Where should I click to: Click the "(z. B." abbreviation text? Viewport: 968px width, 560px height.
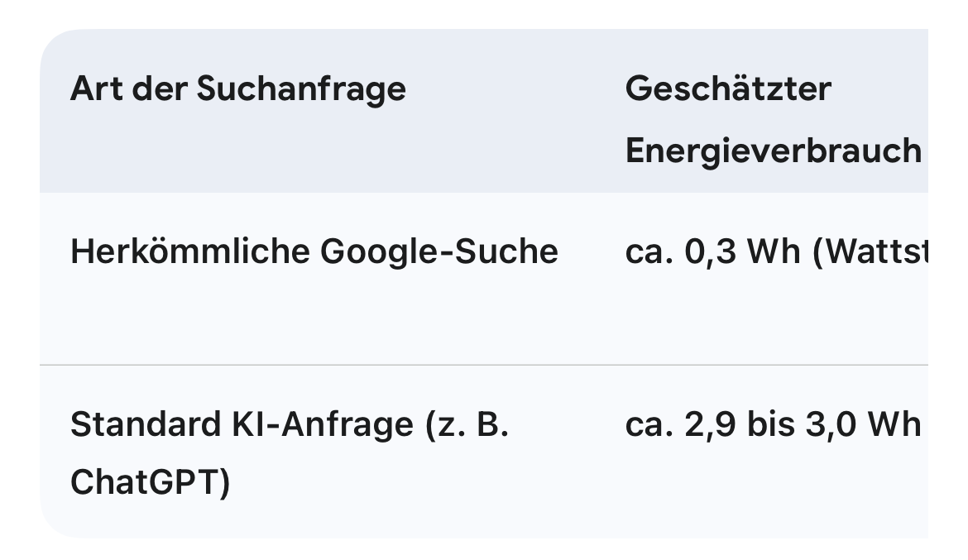pos(469,424)
